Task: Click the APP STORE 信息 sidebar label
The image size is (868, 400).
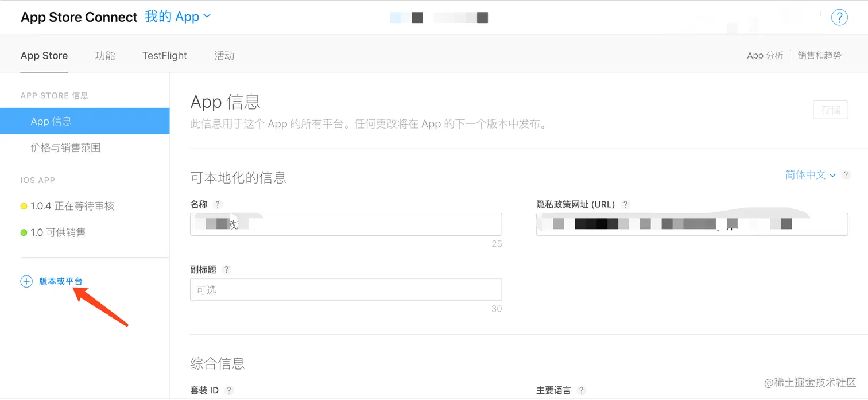Action: pyautogui.click(x=55, y=95)
